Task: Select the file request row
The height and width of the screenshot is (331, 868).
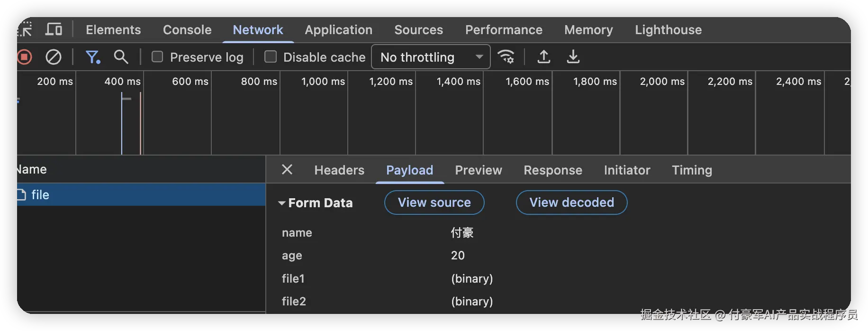Action: [141, 195]
